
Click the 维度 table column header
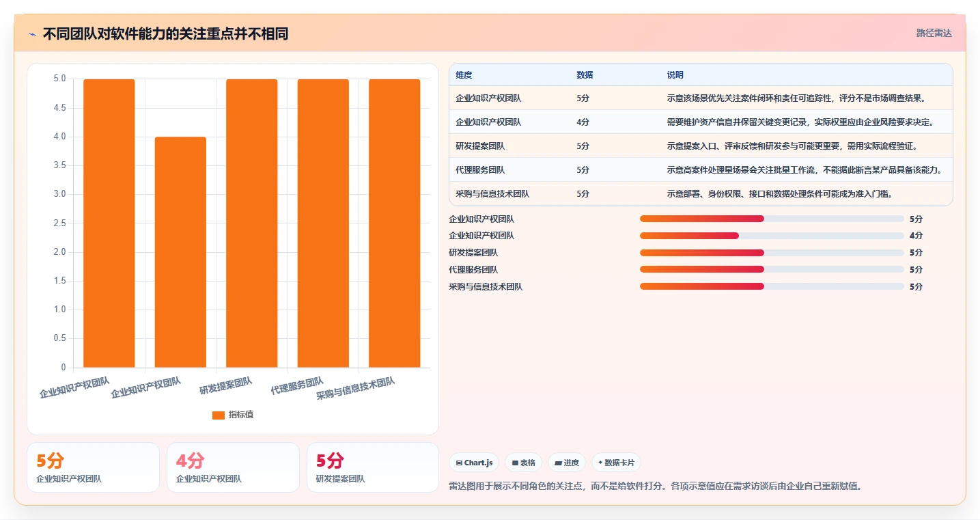pos(464,75)
